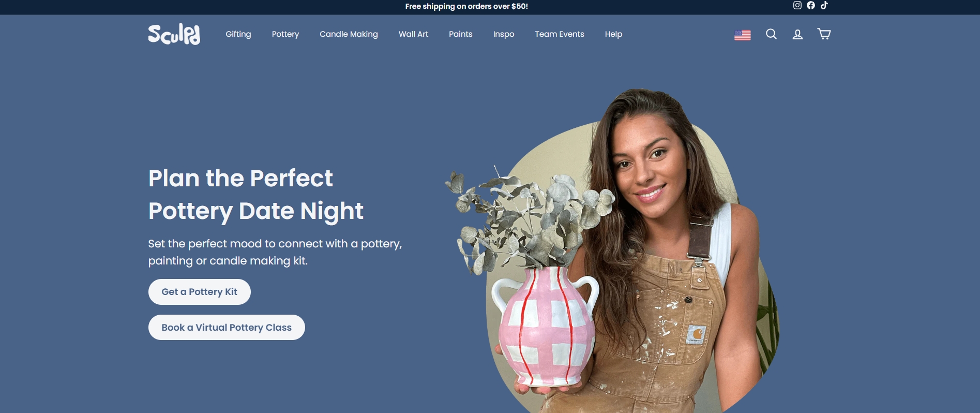Open the shopping cart icon
Image resolution: width=980 pixels, height=413 pixels.
coord(824,34)
